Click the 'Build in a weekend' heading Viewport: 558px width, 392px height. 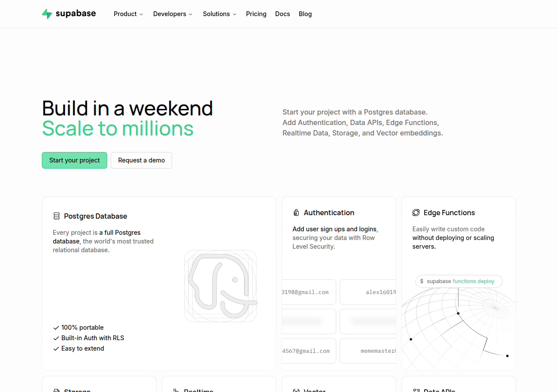[127, 108]
